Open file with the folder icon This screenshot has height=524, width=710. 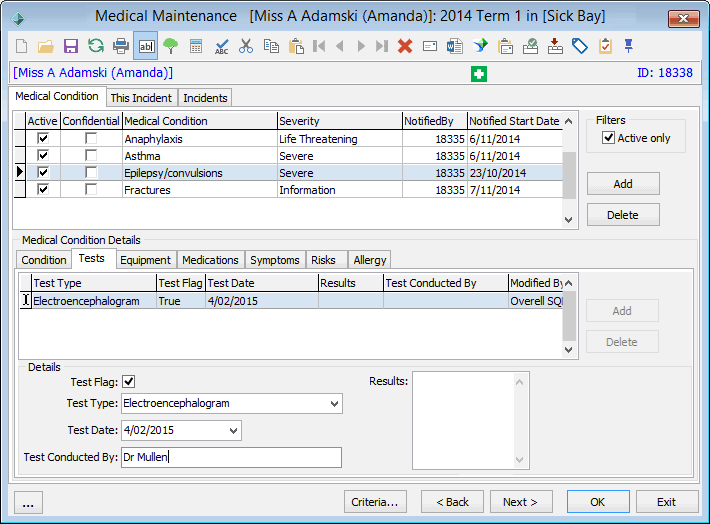click(46, 46)
